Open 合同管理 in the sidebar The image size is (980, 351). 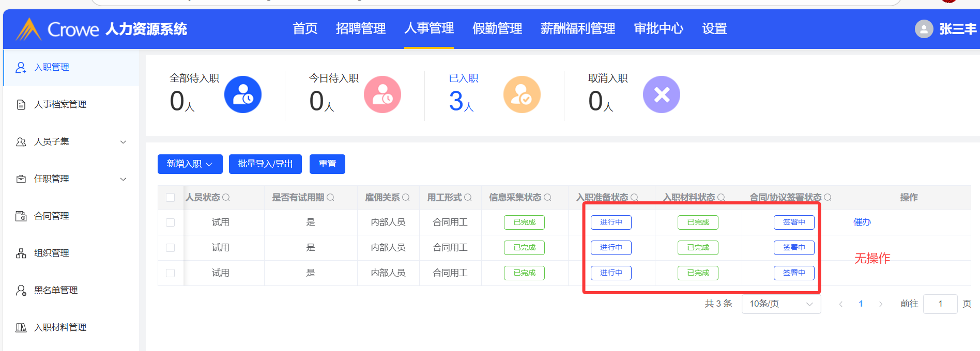click(52, 216)
